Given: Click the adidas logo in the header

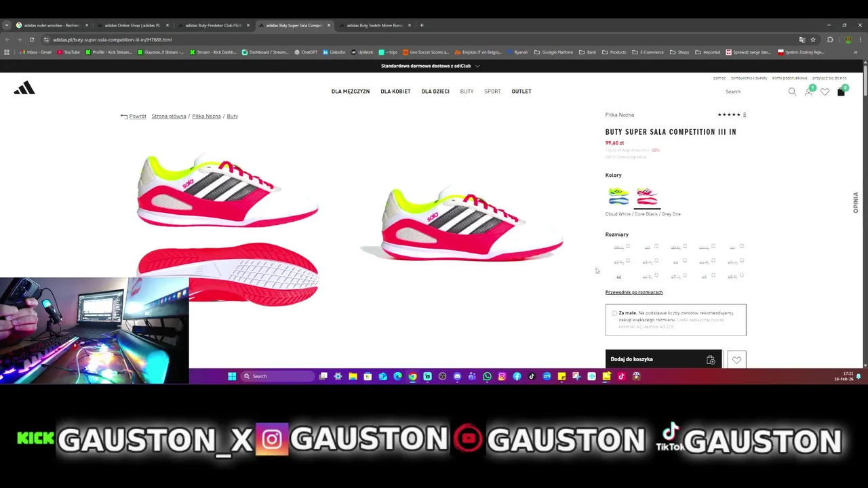Looking at the screenshot, I should (x=24, y=88).
